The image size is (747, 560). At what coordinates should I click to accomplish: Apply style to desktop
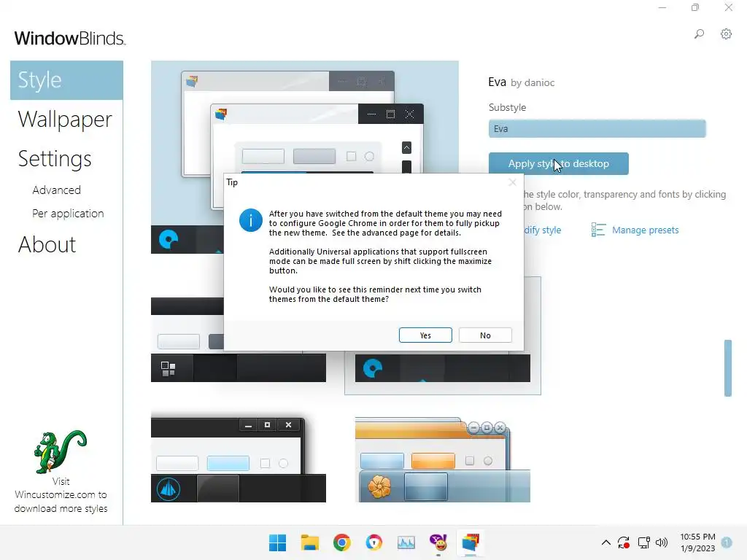[x=558, y=164]
